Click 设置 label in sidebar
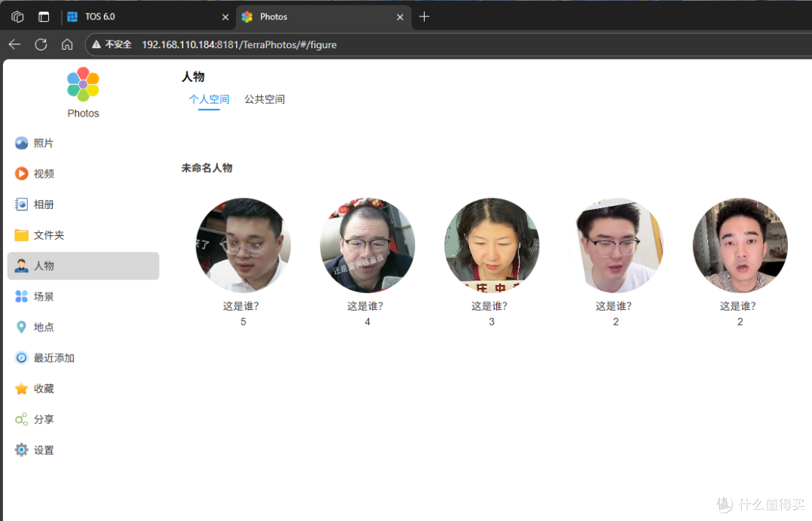This screenshot has height=521, width=812. point(44,450)
